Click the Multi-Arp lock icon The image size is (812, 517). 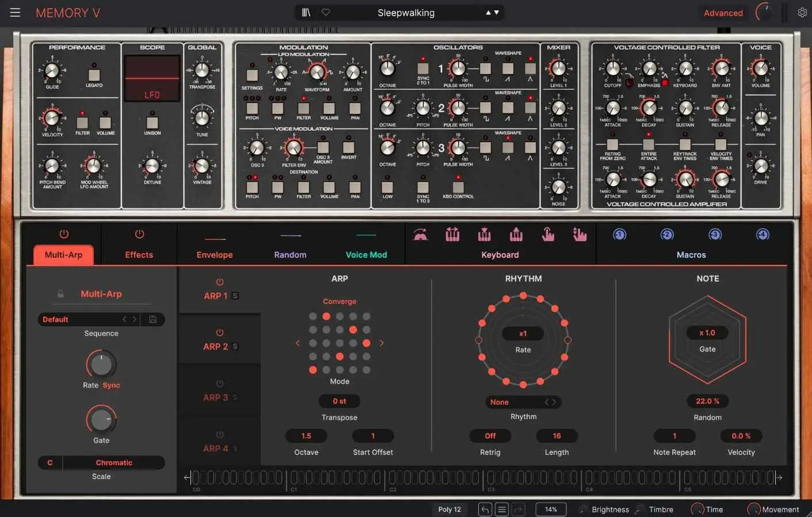(x=60, y=294)
